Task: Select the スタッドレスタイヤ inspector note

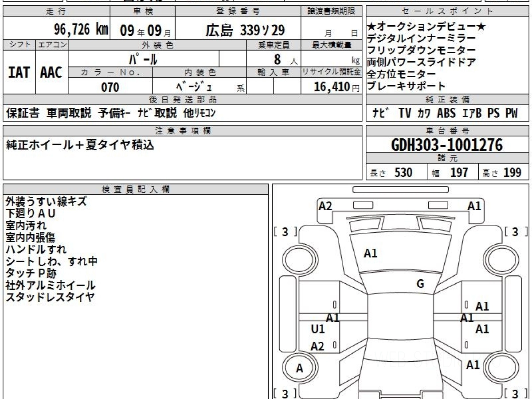Action: tap(50, 297)
